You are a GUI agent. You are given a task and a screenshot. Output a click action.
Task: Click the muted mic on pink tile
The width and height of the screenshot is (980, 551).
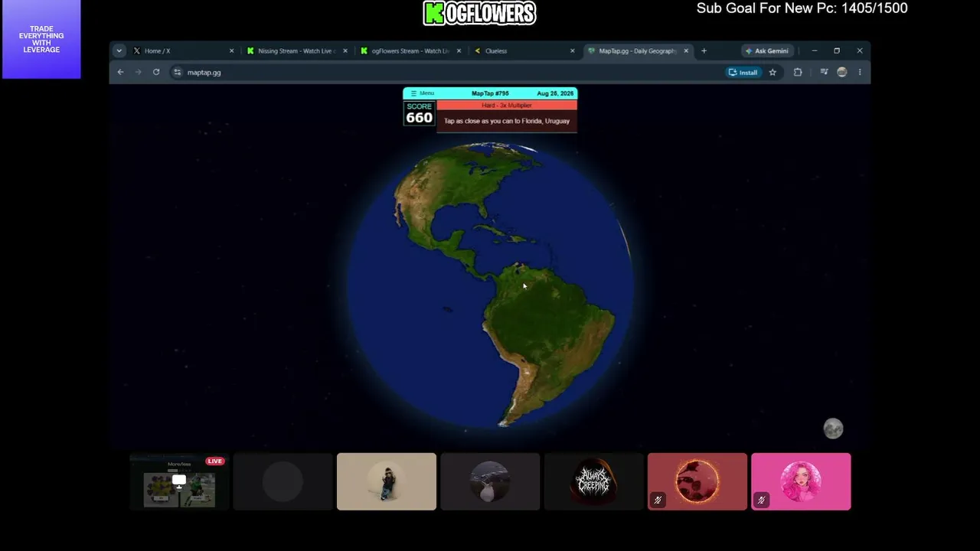coord(761,500)
